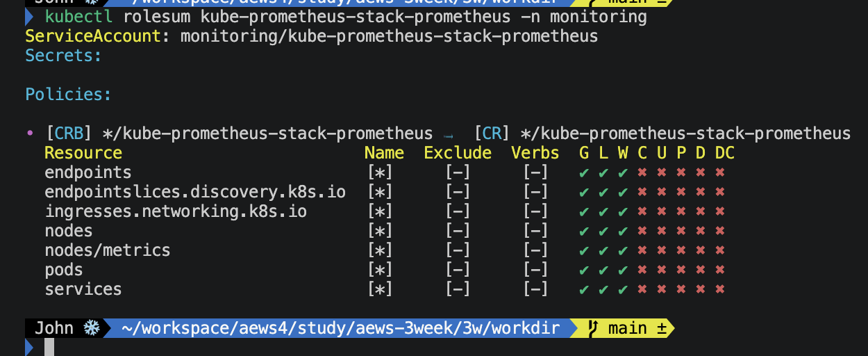The image size is (868, 356).
Task: Click the '[CR]' tag
Action: pos(492,133)
